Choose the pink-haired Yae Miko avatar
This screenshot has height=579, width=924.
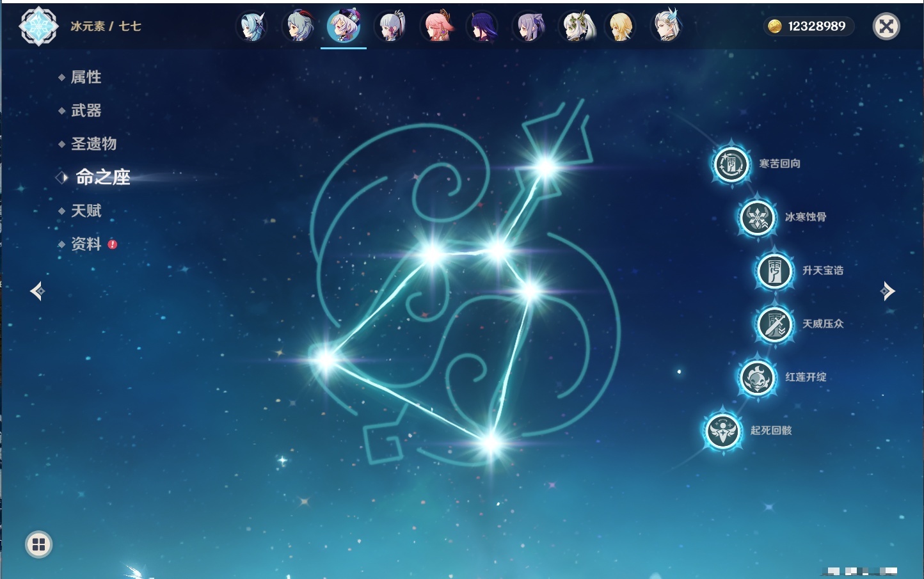pos(437,27)
